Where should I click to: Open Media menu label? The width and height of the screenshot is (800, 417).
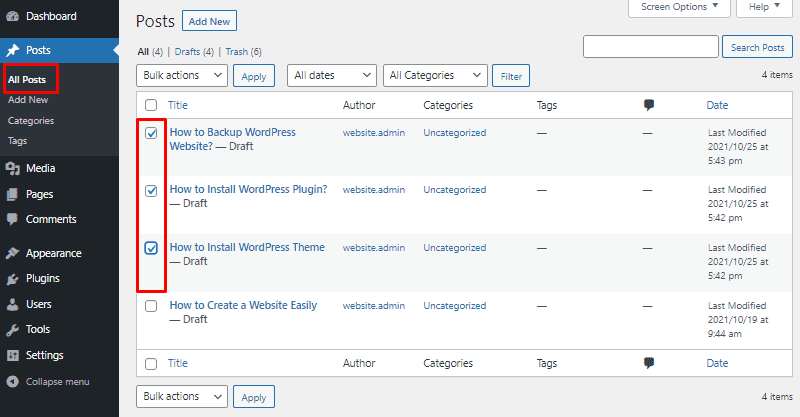tap(41, 168)
